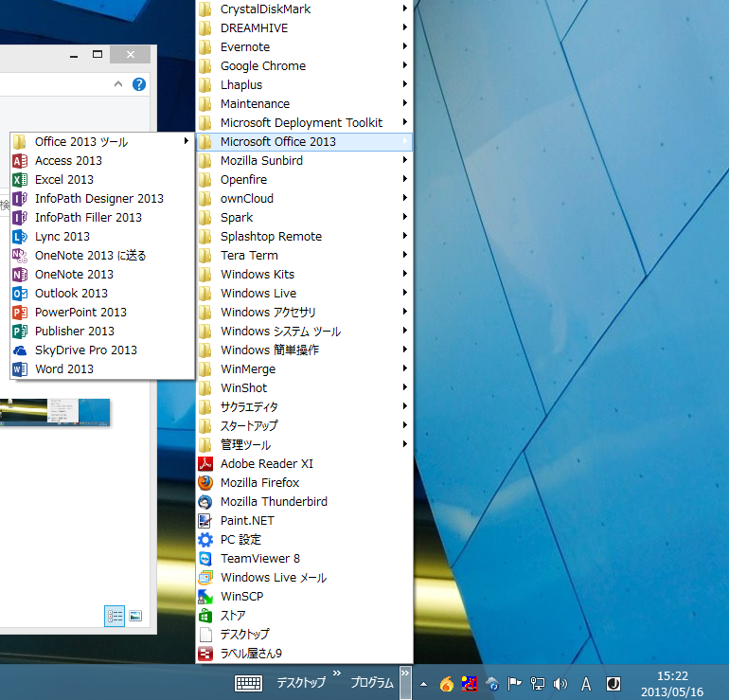
Task: Expand the Google Chrome folder
Action: (x=305, y=66)
